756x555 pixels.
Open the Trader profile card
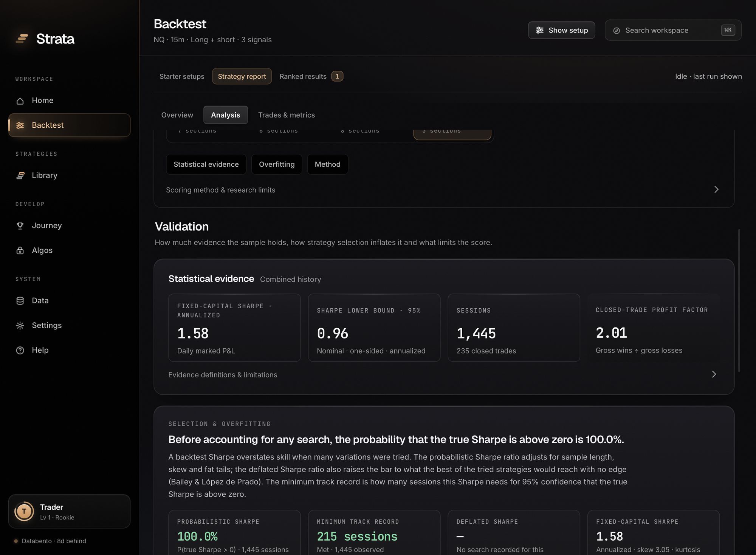[69, 511]
